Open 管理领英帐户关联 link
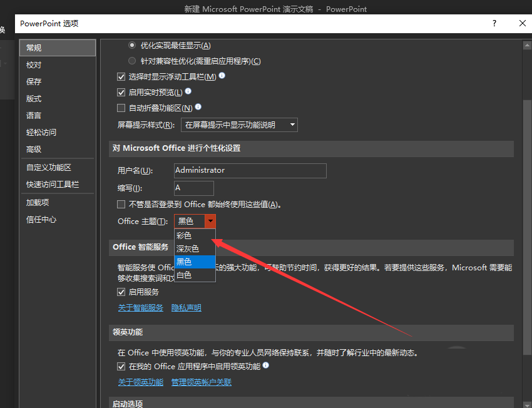 pos(202,382)
